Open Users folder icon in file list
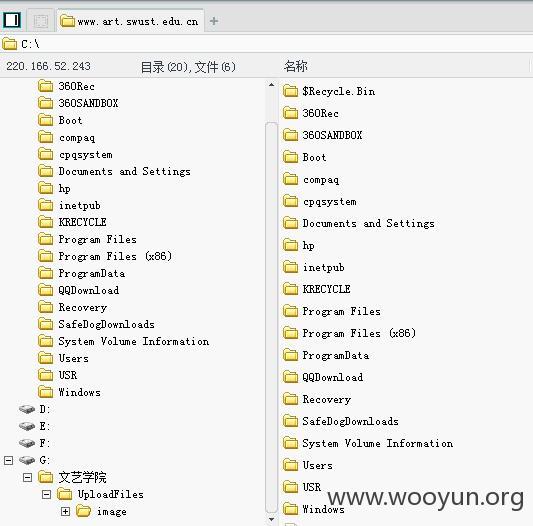This screenshot has width=533, height=526. 290,465
